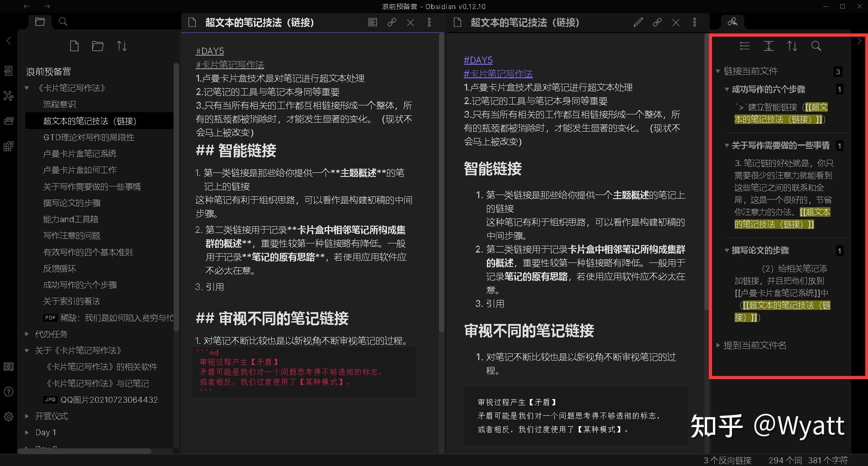Open the note 卢曼卡片盒笔记系统
The image size is (868, 466).
tap(80, 153)
